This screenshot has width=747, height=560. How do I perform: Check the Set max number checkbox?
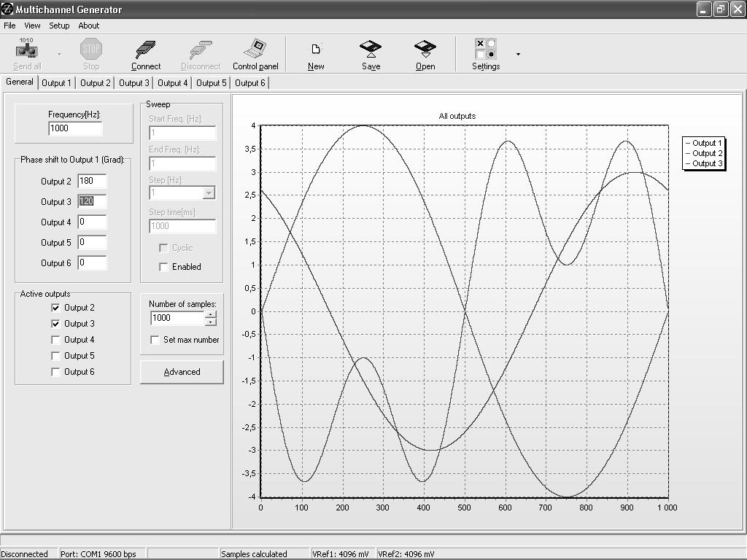(155, 340)
